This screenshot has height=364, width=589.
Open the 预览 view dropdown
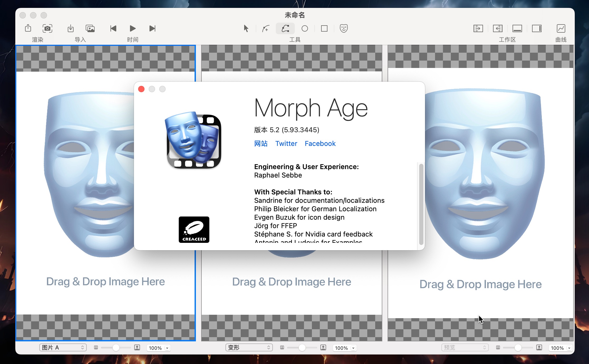(465, 348)
